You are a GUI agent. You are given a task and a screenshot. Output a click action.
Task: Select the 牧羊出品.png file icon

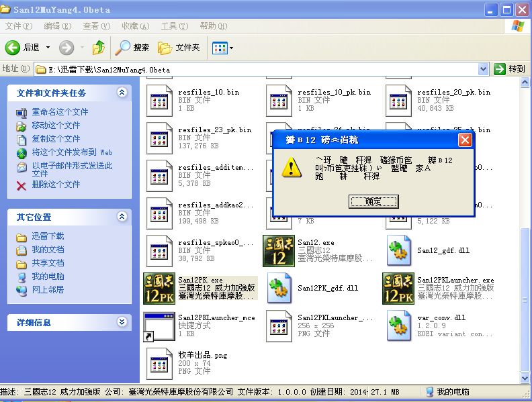[159, 364]
